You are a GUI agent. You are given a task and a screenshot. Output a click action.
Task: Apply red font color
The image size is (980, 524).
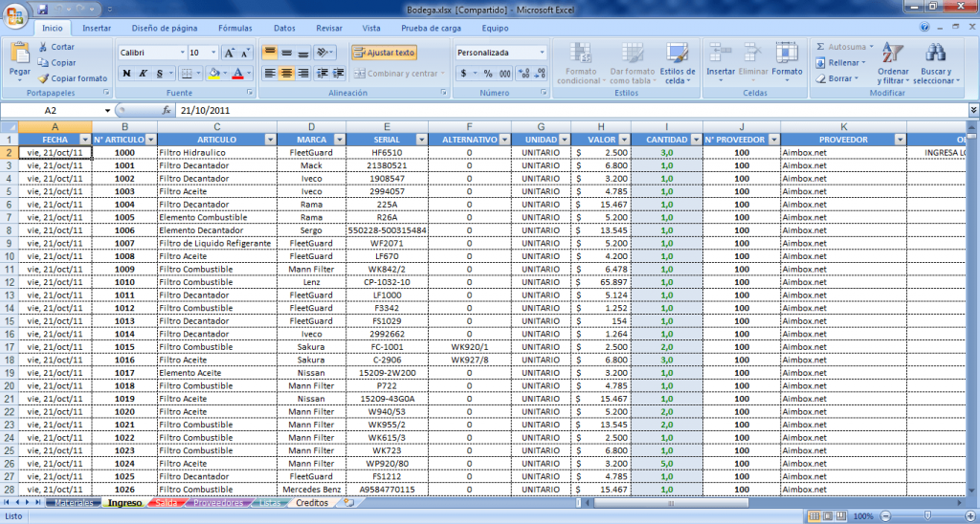(x=237, y=73)
